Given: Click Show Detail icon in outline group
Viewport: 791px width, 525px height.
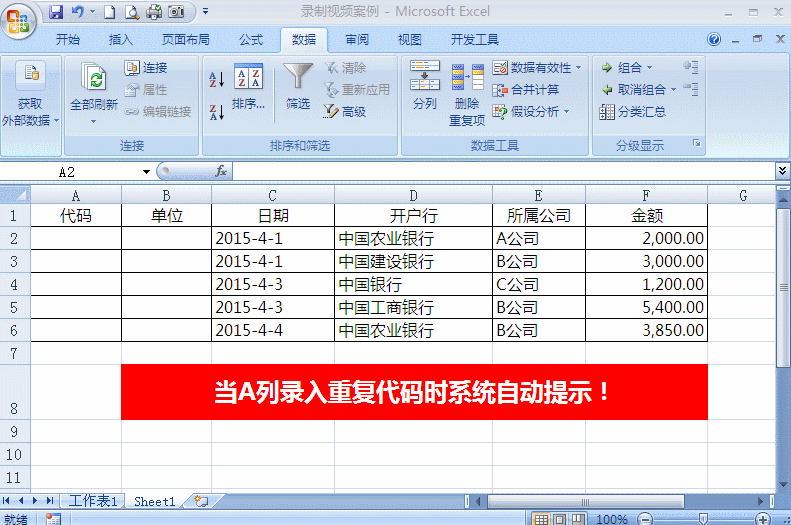Looking at the screenshot, I should [x=691, y=67].
